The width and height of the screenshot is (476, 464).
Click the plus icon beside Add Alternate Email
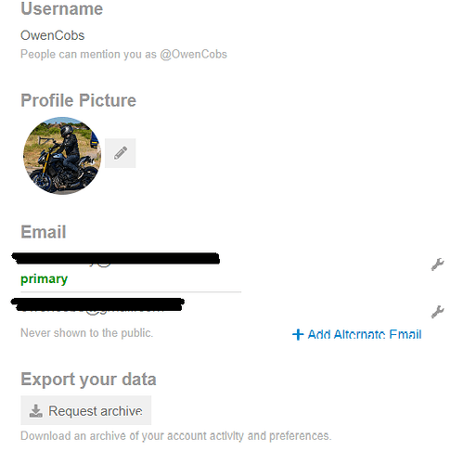click(x=298, y=334)
